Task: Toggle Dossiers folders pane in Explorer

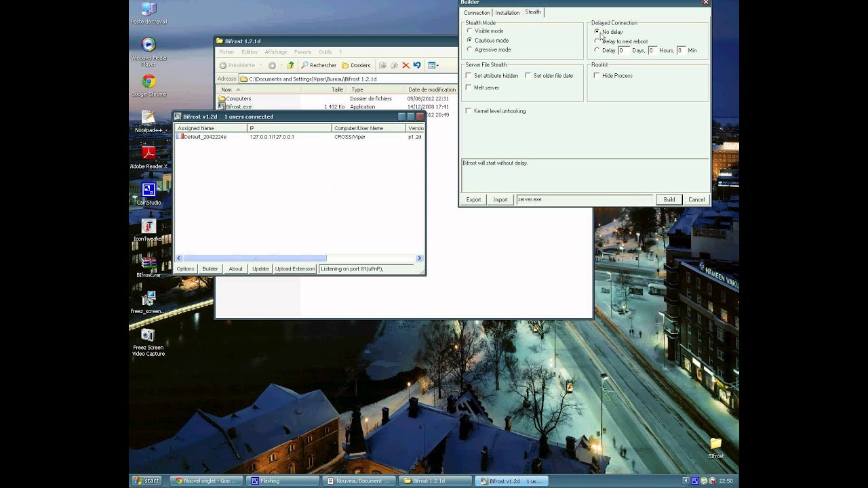Action: pos(356,65)
